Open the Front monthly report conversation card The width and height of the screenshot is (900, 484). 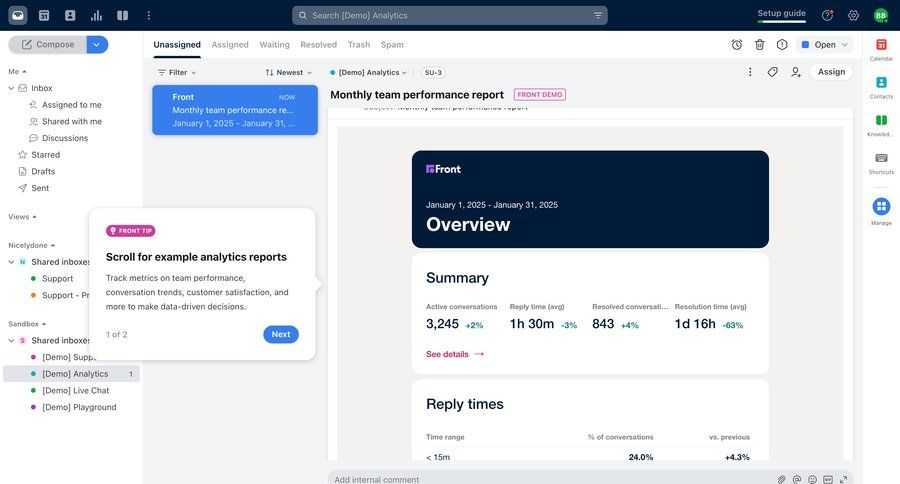[235, 110]
